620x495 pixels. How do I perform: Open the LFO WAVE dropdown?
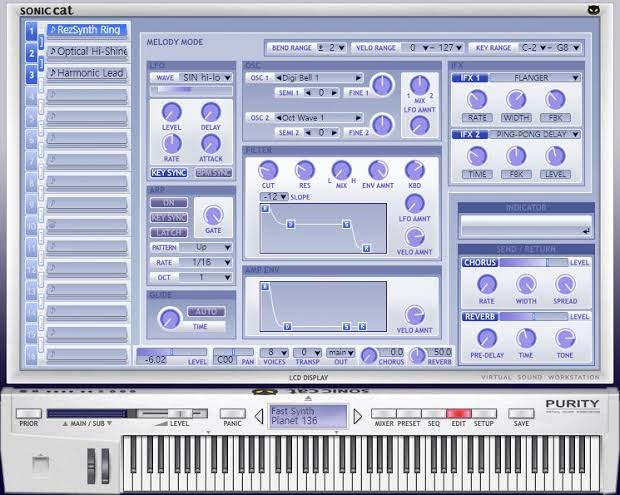pos(191,77)
